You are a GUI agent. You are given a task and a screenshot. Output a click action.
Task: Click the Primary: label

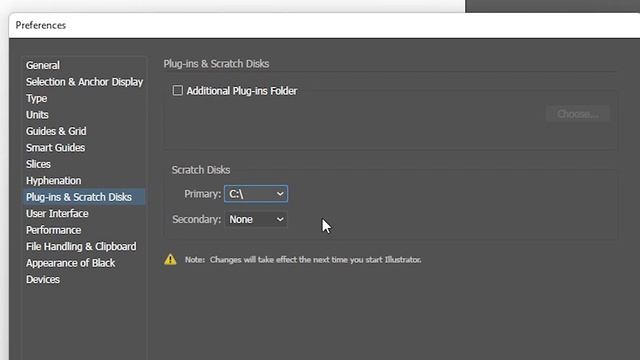click(202, 194)
